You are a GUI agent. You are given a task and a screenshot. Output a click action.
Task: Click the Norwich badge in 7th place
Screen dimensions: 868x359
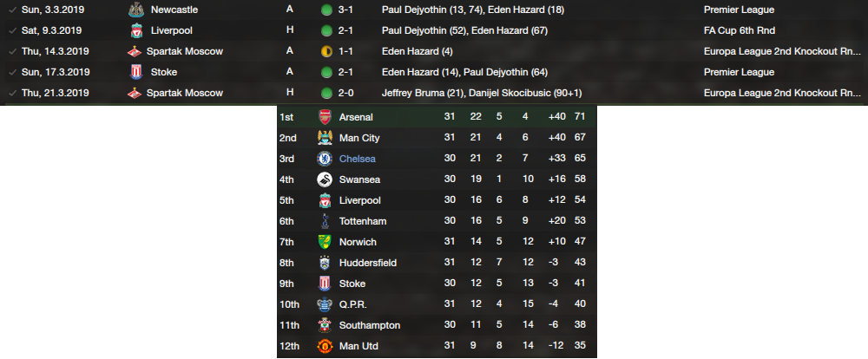point(325,242)
